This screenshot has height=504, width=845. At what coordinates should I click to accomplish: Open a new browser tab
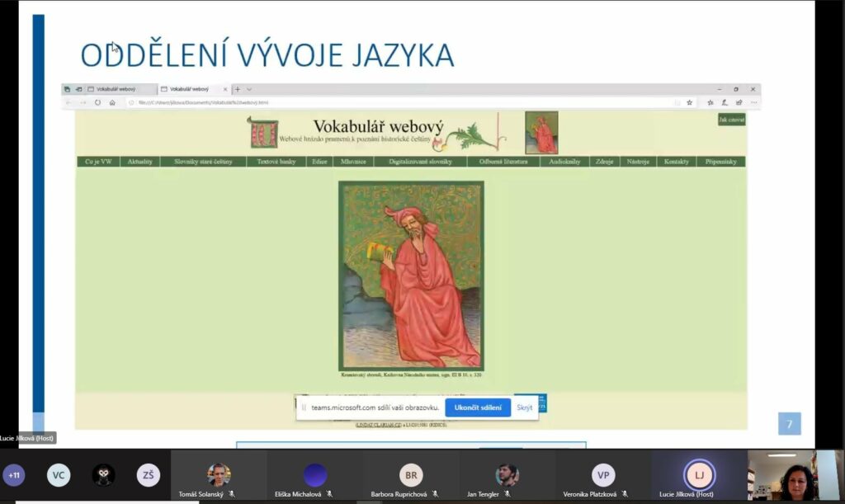pos(238,89)
